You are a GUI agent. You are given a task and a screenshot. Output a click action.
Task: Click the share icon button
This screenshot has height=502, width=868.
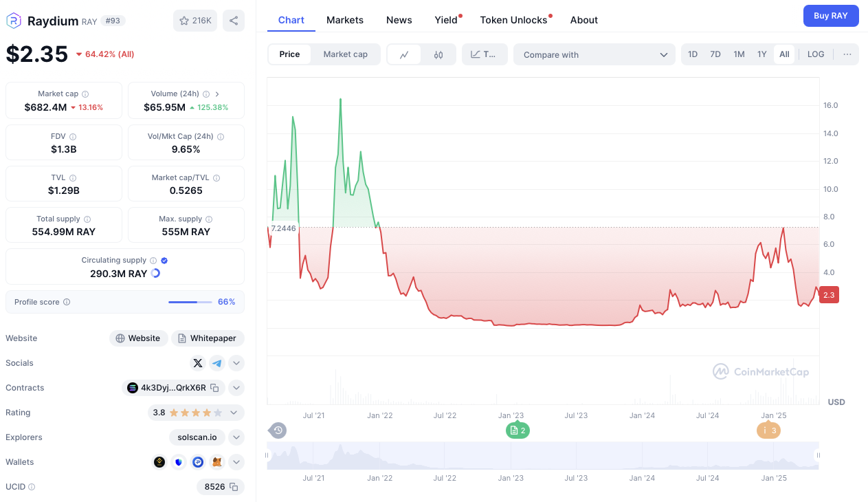point(234,21)
